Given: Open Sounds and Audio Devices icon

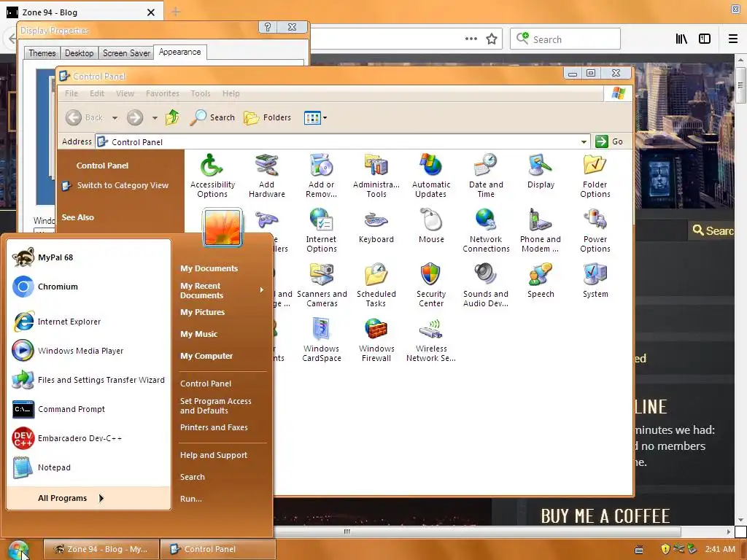Looking at the screenshot, I should (x=486, y=285).
